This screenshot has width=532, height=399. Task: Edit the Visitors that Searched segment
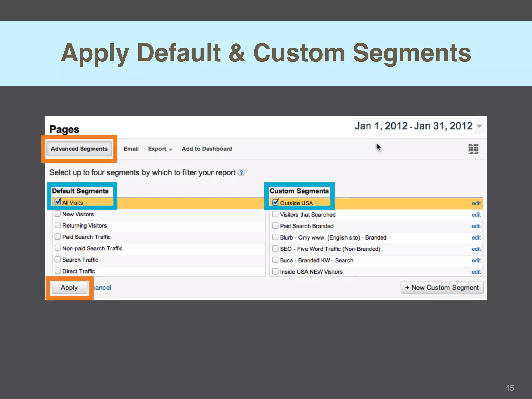pyautogui.click(x=476, y=215)
